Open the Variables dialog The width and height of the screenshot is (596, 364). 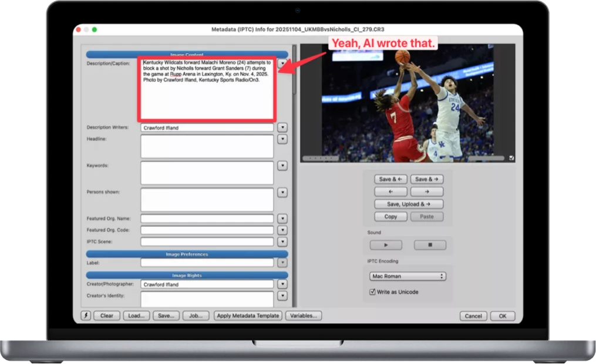point(303,316)
